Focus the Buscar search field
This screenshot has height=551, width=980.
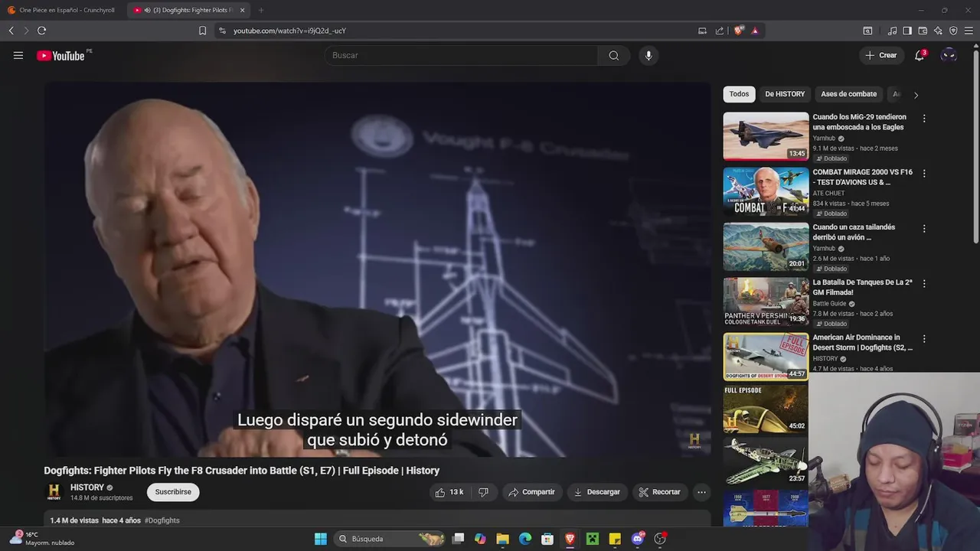[x=461, y=55]
